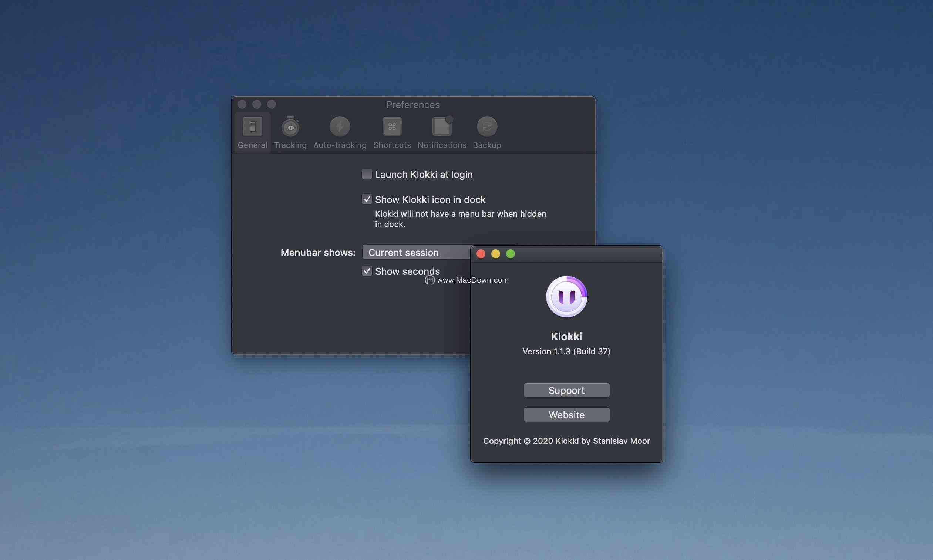Switch to the Auto-tracking tab label
Image resolution: width=933 pixels, height=560 pixels.
(x=340, y=145)
